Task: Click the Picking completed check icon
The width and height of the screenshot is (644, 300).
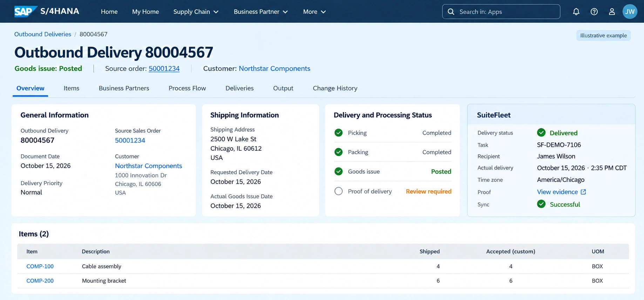Action: point(338,133)
